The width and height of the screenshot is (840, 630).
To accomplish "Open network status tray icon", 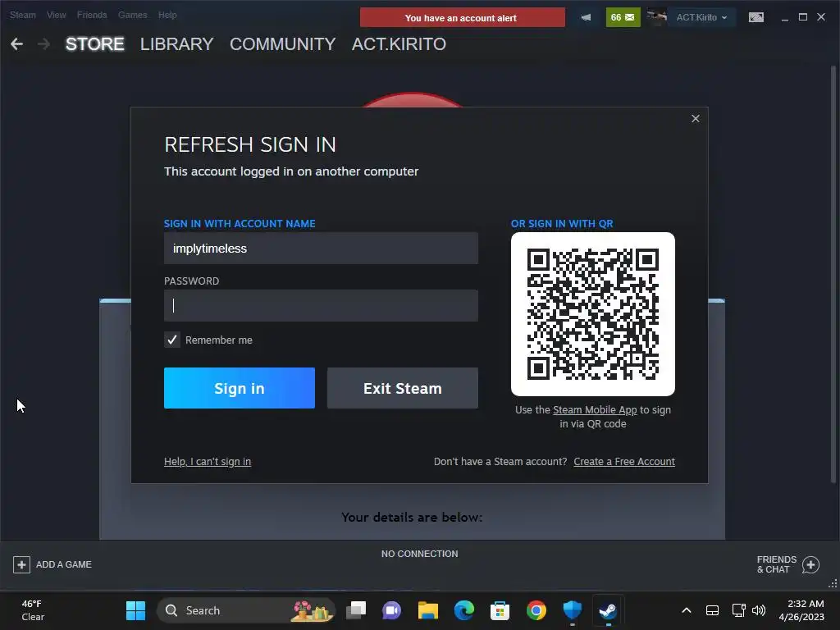I will [739, 610].
